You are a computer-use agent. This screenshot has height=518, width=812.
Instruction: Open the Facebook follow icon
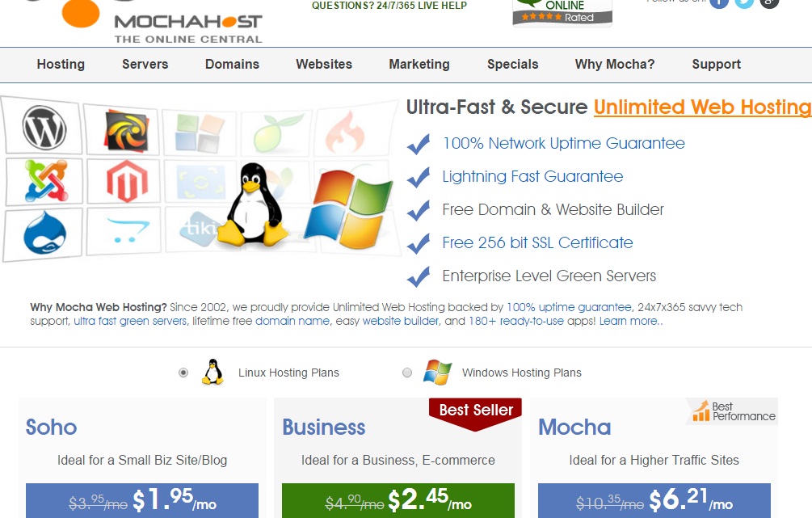pos(719,2)
